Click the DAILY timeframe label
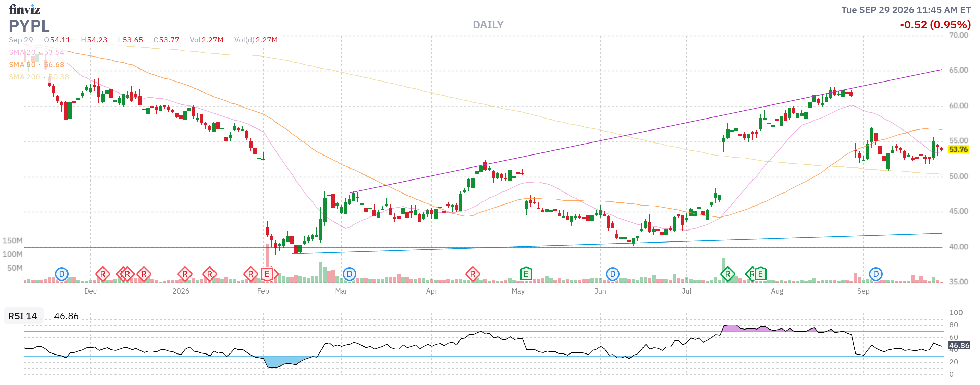The height and width of the screenshot is (385, 980). tap(488, 25)
